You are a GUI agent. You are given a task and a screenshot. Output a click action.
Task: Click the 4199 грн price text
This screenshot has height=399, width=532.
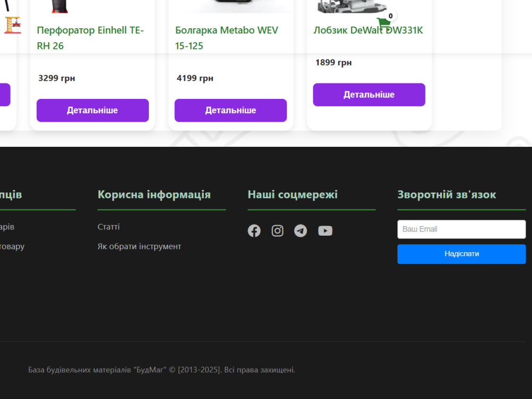pyautogui.click(x=195, y=78)
